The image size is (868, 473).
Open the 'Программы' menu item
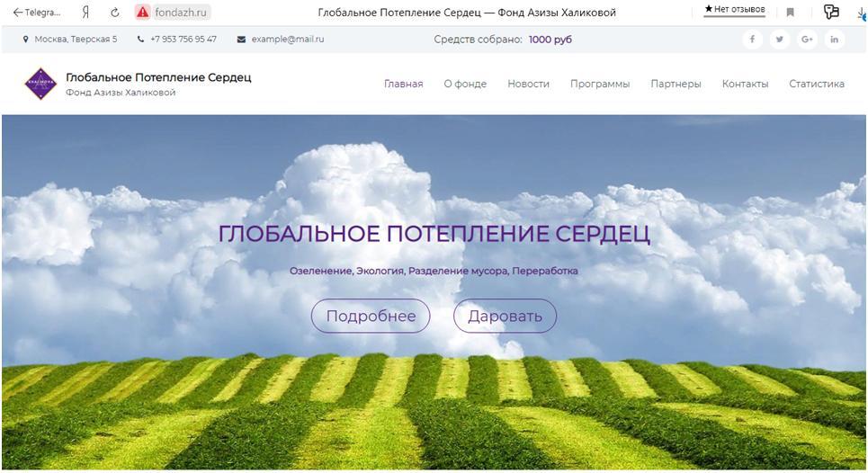pos(600,85)
